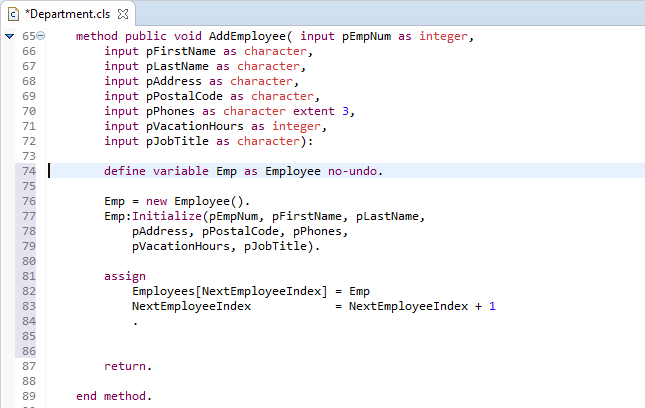This screenshot has height=408, width=645.
Task: Click pVacationHours parameter on line 71
Action: [x=195, y=126]
